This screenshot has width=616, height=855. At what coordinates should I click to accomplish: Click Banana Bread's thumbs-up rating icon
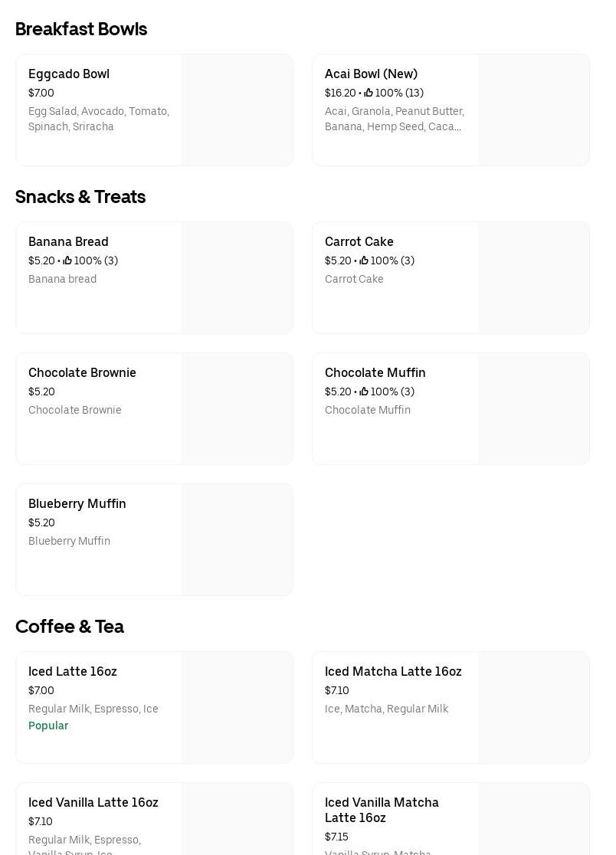[67, 260]
